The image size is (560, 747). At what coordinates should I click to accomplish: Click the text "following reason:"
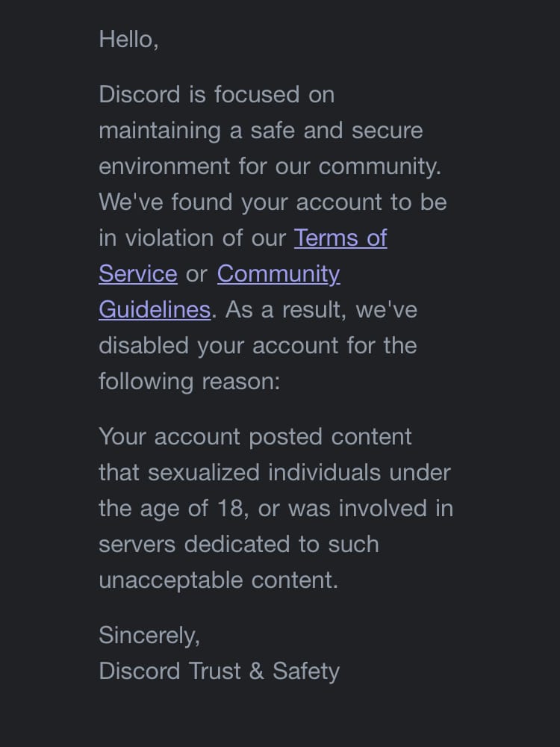[x=189, y=382]
